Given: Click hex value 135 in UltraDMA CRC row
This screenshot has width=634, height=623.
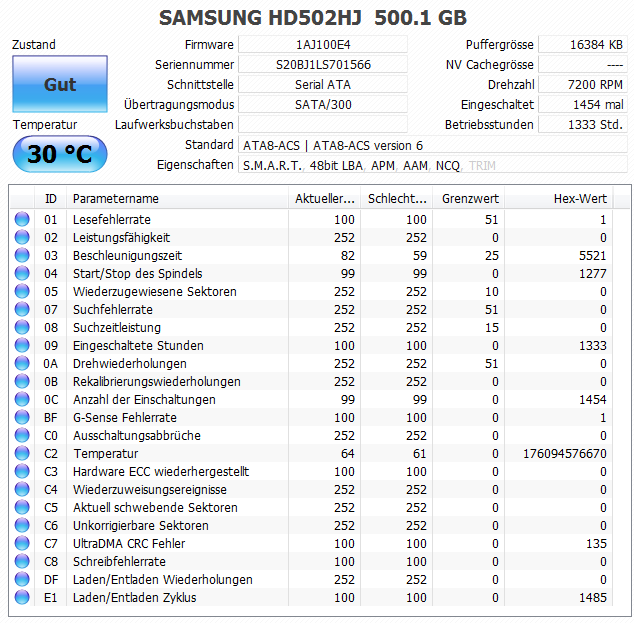Looking at the screenshot, I should (596, 543).
